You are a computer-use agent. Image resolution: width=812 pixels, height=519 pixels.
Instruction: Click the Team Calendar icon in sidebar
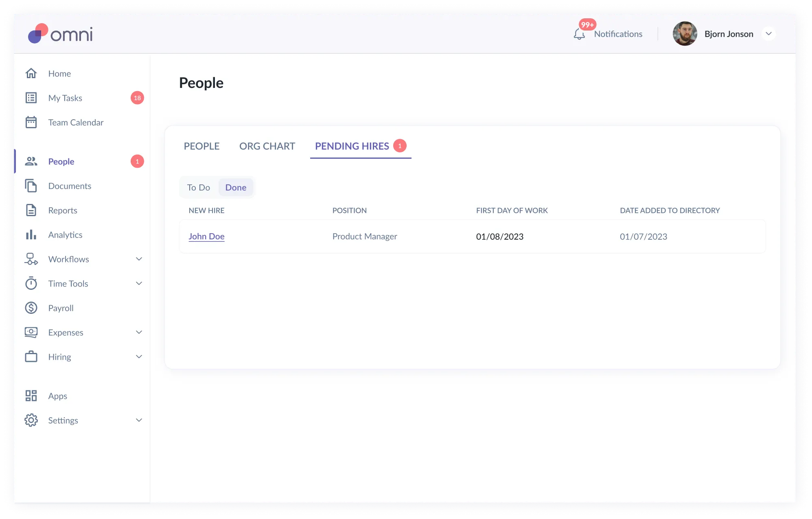[31, 123]
